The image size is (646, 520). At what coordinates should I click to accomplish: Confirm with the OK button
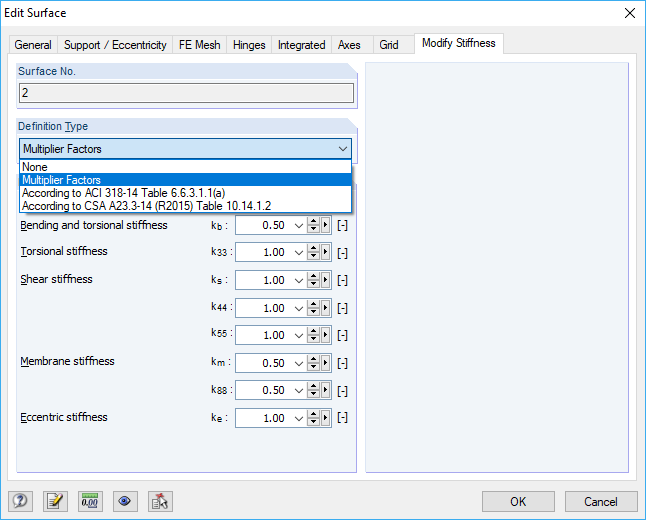tap(518, 501)
